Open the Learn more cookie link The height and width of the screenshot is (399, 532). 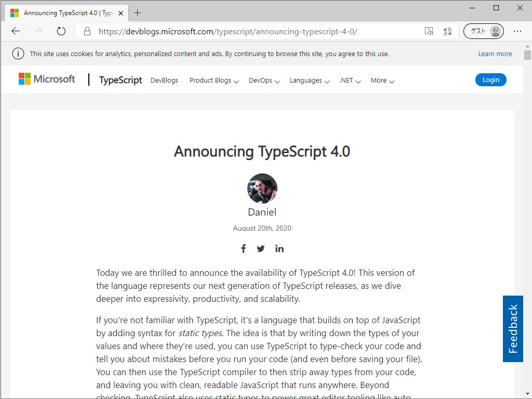495,54
